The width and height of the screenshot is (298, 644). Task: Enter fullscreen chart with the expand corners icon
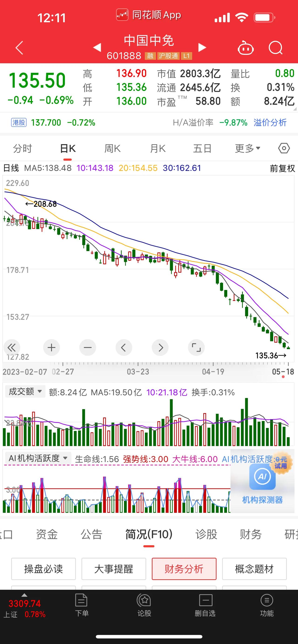(x=196, y=347)
